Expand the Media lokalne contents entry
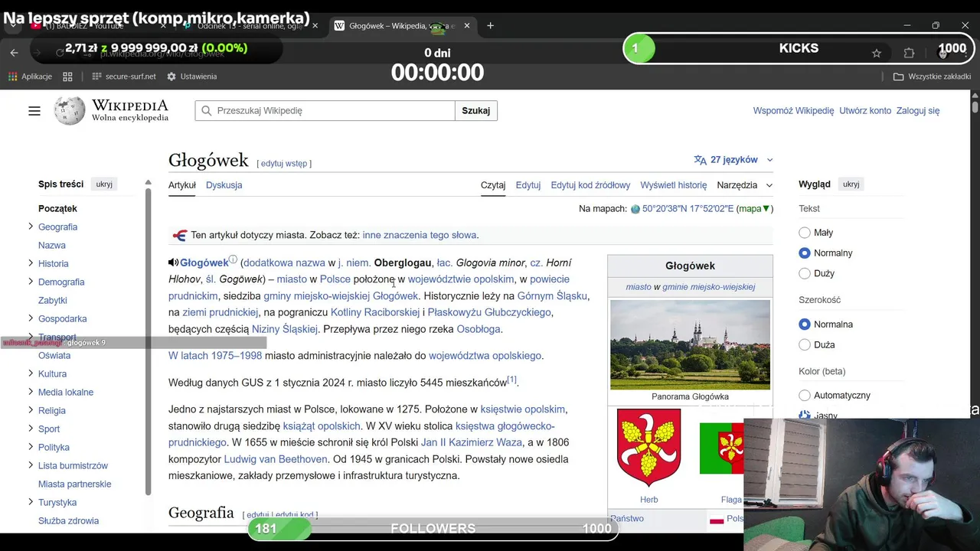The width and height of the screenshot is (980, 551). pyautogui.click(x=31, y=392)
